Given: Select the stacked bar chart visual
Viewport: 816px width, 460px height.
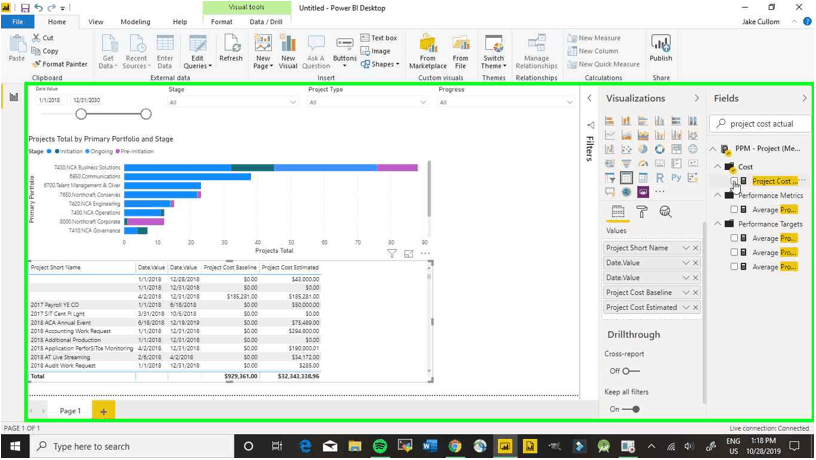Looking at the screenshot, I should coord(609,121).
